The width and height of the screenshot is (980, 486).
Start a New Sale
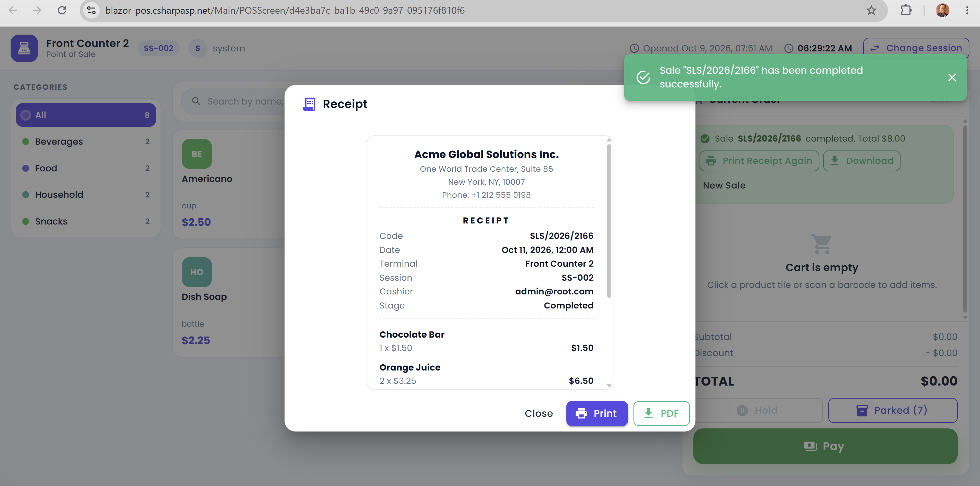724,185
